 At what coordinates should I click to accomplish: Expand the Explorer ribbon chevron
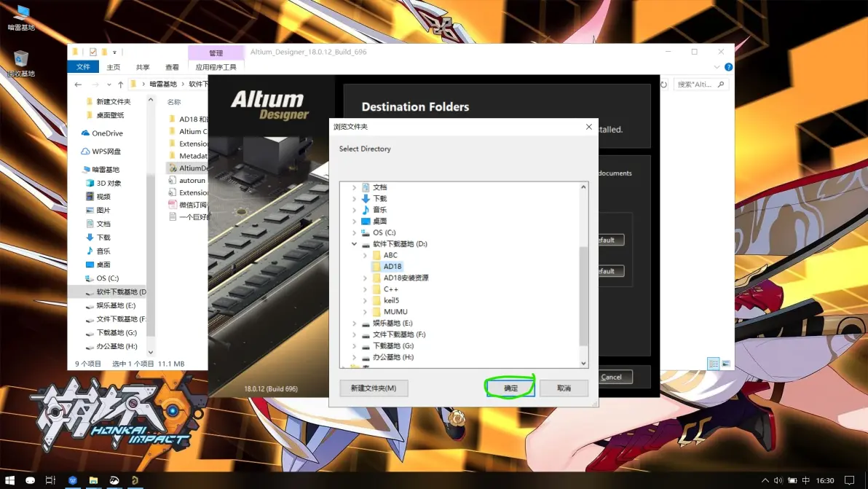click(x=717, y=67)
